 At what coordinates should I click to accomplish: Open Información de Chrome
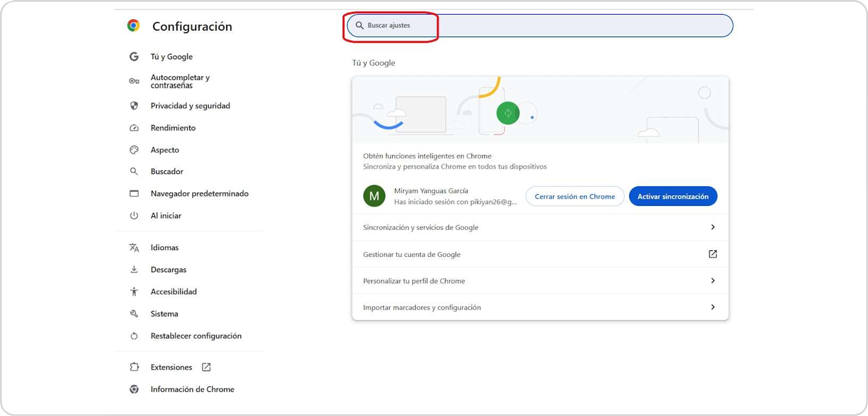[192, 389]
